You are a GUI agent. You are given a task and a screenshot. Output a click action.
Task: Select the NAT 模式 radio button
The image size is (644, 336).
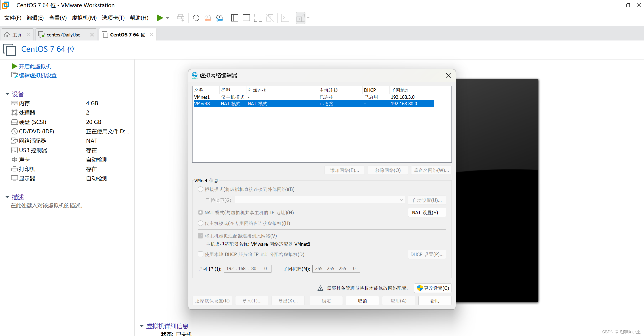pos(200,213)
